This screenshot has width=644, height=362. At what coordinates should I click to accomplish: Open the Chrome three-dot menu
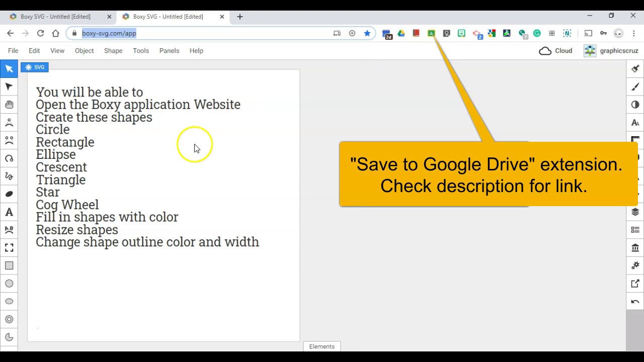[x=633, y=33]
